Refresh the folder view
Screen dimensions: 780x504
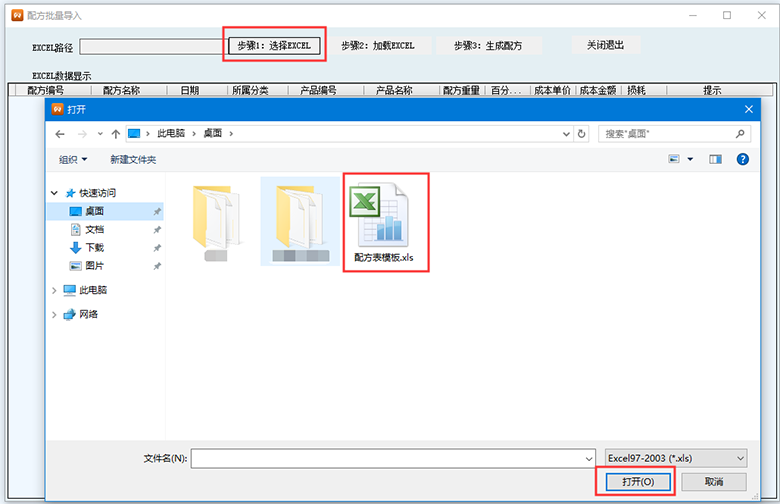point(582,133)
